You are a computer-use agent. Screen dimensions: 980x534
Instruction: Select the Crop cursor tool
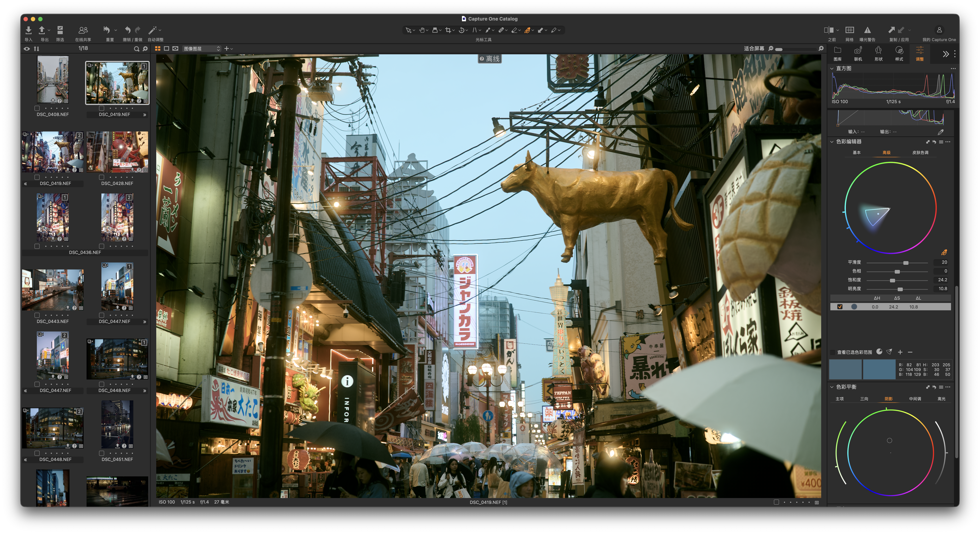tap(448, 30)
